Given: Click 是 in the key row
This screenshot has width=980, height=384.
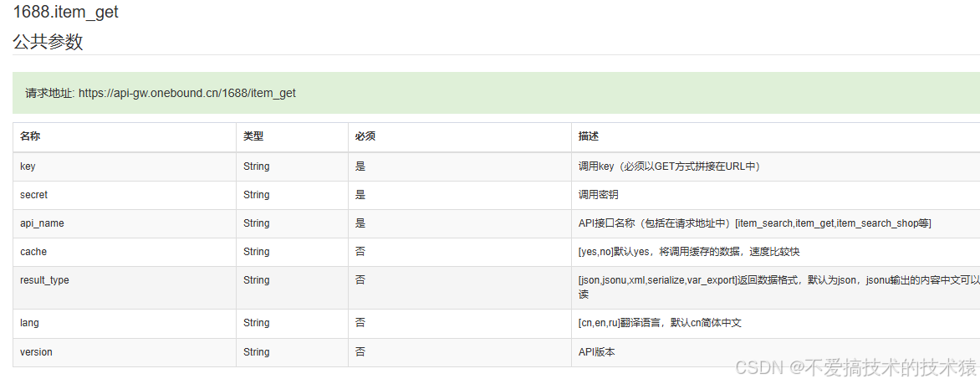Looking at the screenshot, I should tap(360, 166).
